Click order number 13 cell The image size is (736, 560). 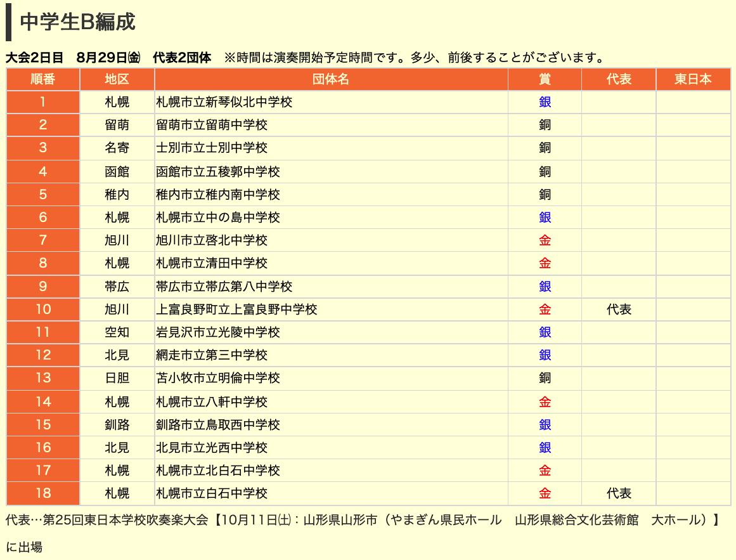click(x=42, y=378)
